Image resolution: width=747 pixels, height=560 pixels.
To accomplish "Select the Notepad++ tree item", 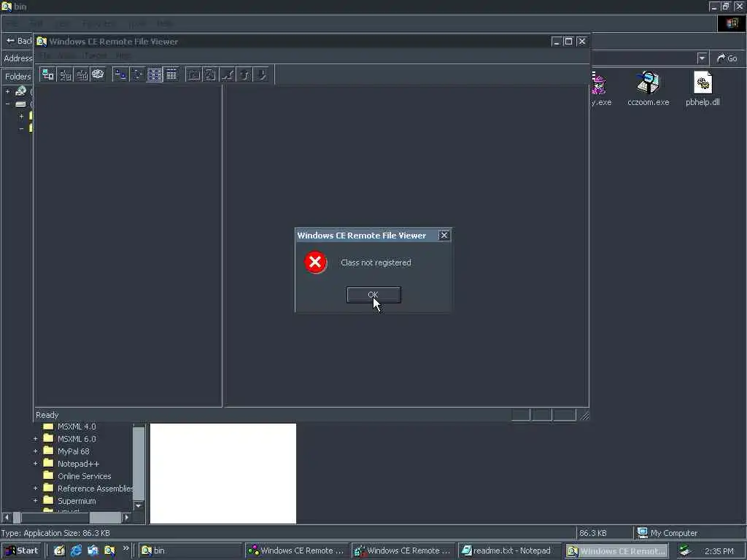I will 78,463.
